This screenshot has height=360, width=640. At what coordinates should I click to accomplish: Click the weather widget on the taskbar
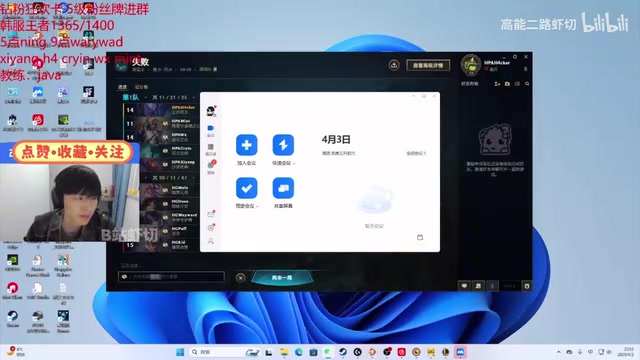16,352
